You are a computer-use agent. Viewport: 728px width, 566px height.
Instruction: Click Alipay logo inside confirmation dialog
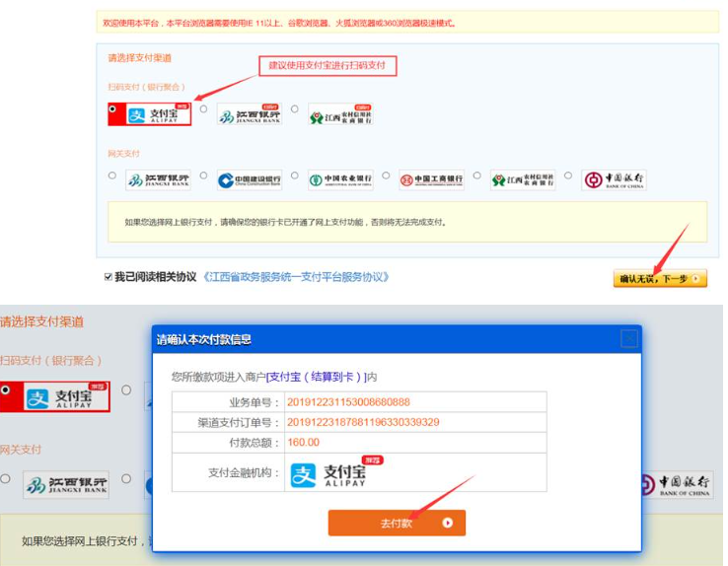click(x=336, y=472)
